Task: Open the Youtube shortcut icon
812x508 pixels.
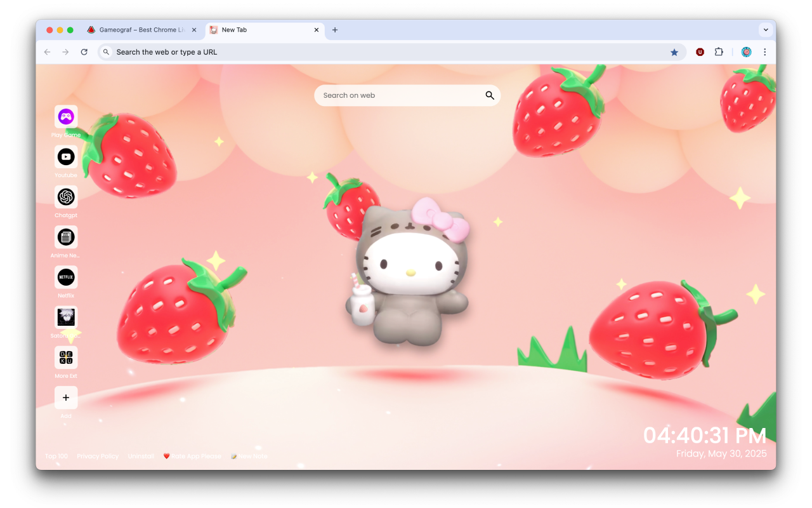Action: [66, 157]
